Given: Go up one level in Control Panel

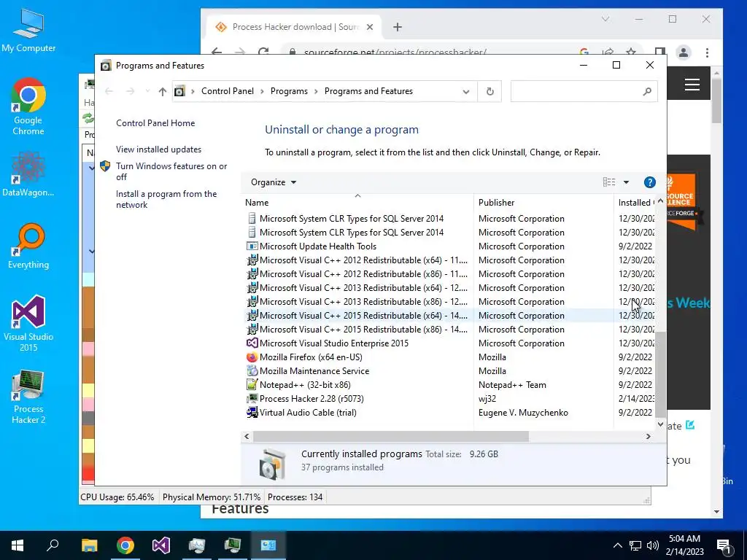Looking at the screenshot, I should (163, 91).
